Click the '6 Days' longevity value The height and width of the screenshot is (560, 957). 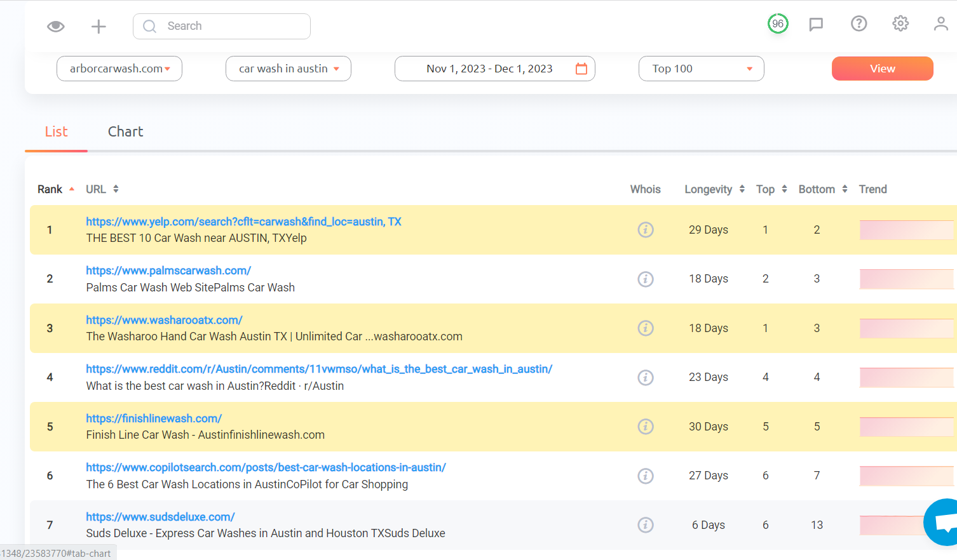tap(709, 525)
